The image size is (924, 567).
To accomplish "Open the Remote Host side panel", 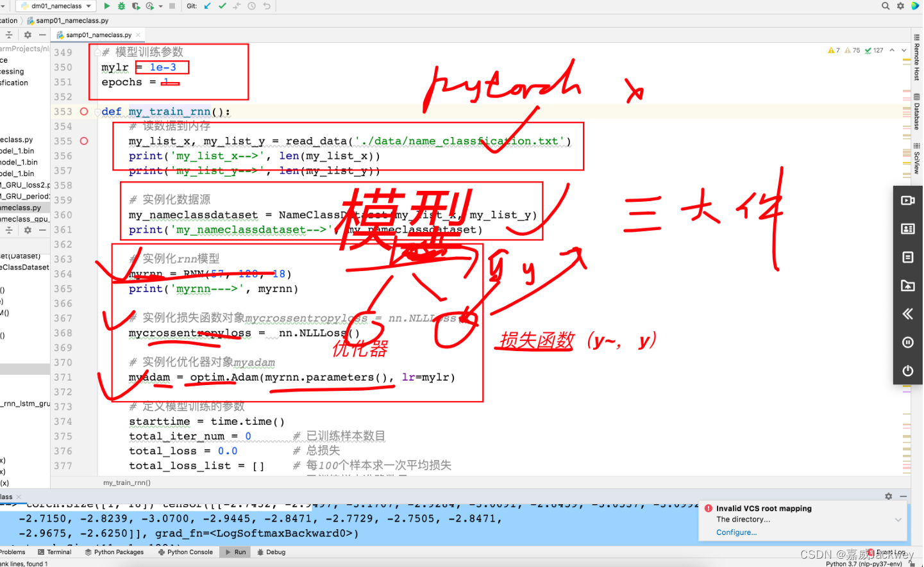I will tap(917, 57).
